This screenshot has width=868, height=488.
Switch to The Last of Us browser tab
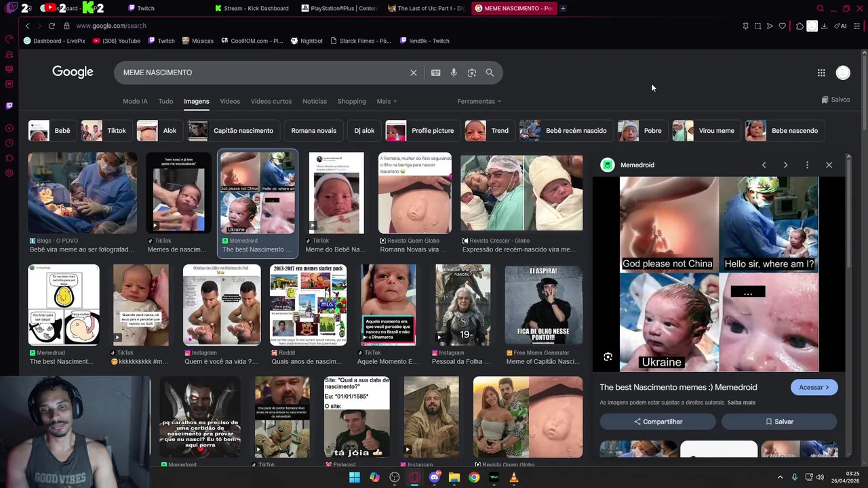(427, 8)
